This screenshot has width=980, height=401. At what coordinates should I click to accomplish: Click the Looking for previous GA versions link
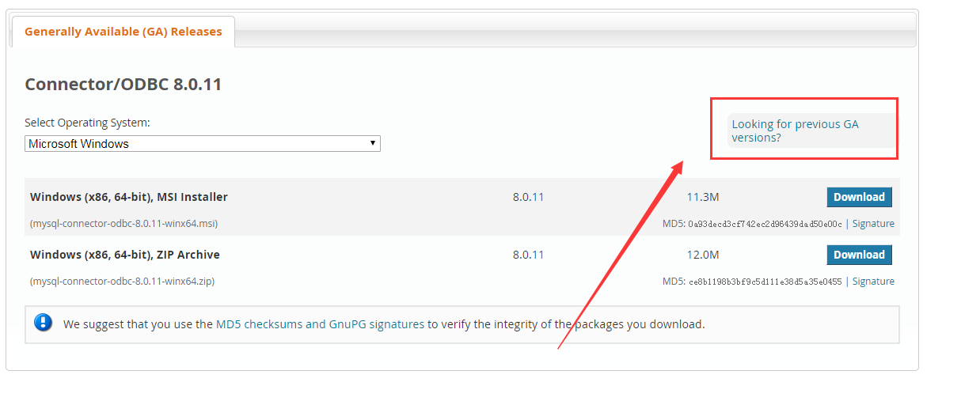click(795, 131)
